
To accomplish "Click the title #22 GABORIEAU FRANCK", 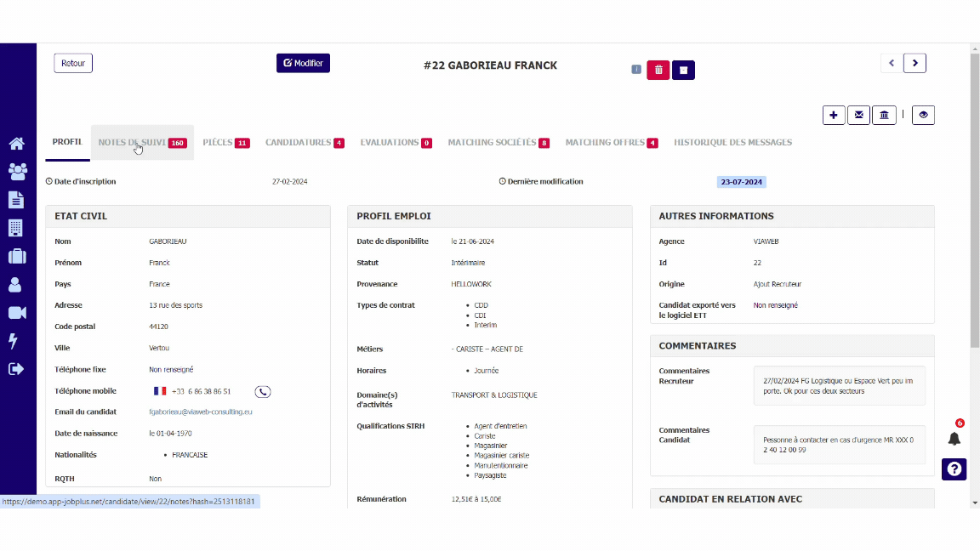I will coord(490,65).
